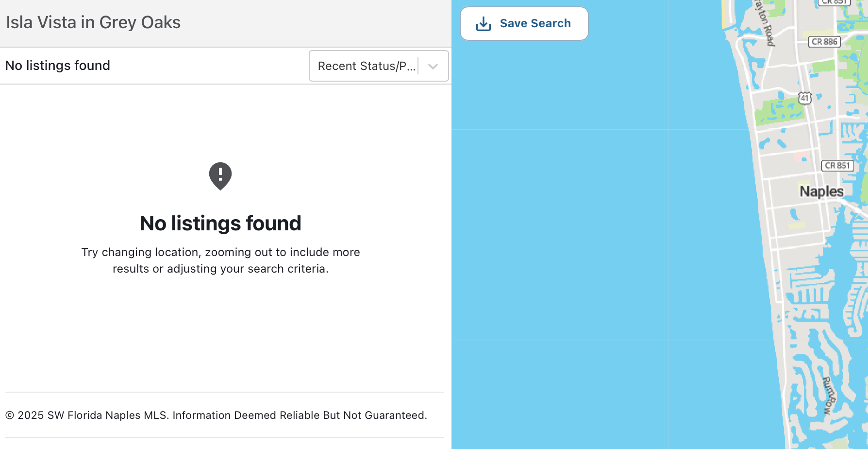Click the small pink block on the map
The image size is (868, 449).
801,157
